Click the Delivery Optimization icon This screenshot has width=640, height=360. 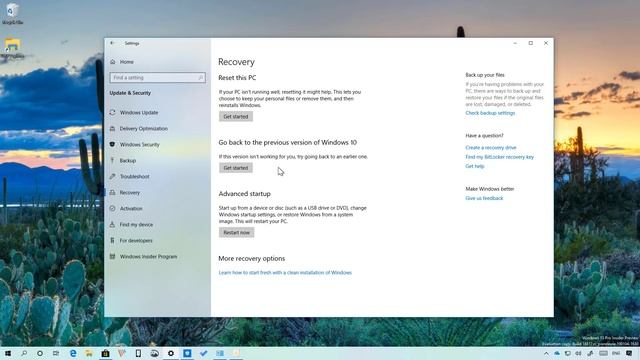coord(112,129)
